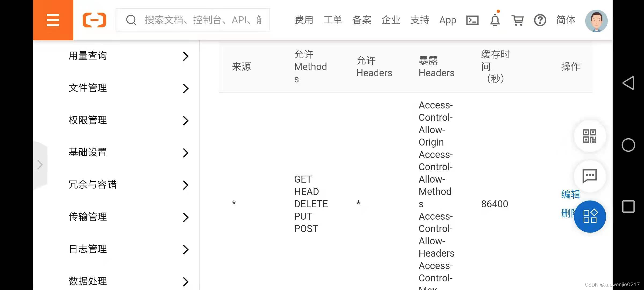Click the 允许 Headers column header
644x290 pixels.
pyautogui.click(x=374, y=67)
